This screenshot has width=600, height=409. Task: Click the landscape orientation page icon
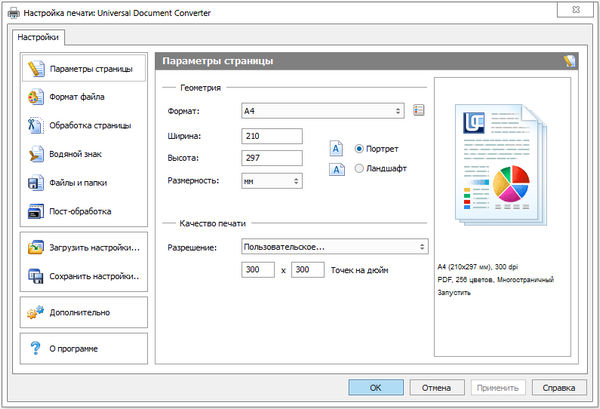coord(337,169)
